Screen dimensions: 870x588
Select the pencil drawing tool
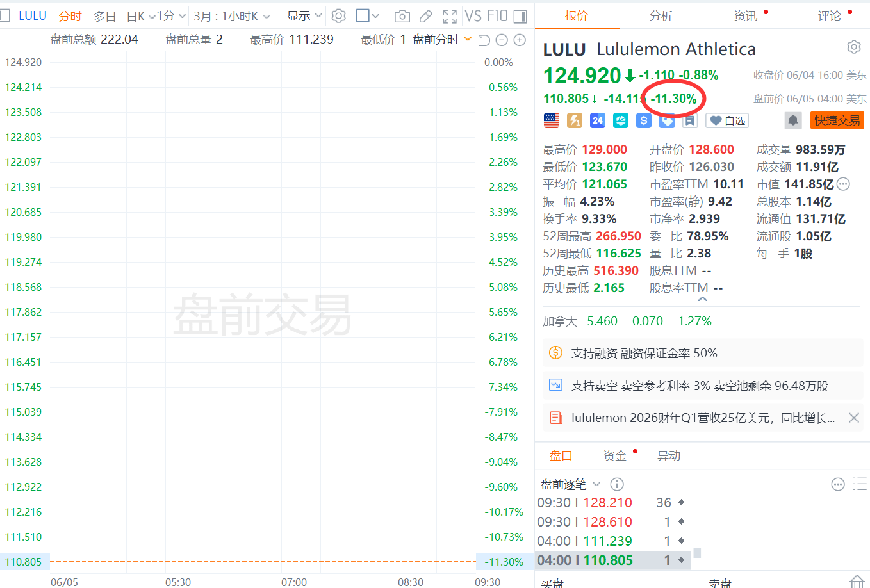pyautogui.click(x=426, y=16)
